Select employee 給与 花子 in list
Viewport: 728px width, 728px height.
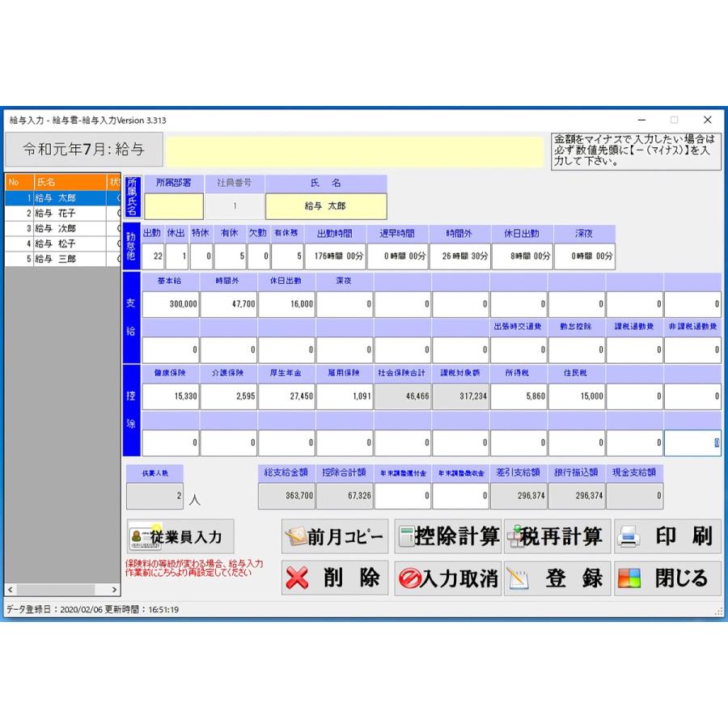click(55, 213)
